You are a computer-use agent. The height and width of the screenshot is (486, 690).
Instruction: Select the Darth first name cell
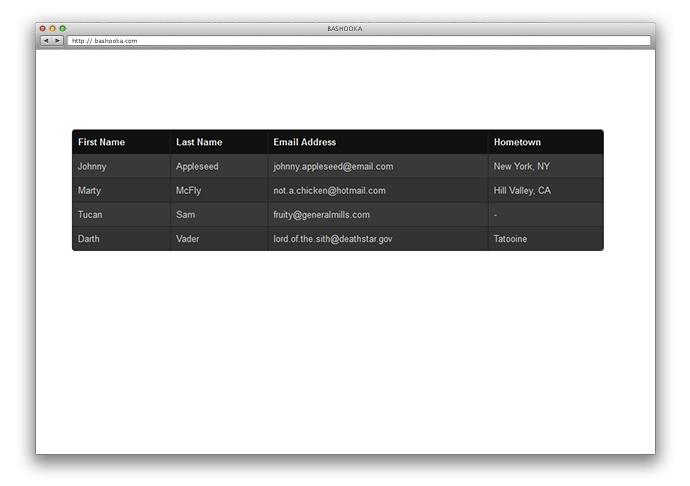[x=121, y=239]
